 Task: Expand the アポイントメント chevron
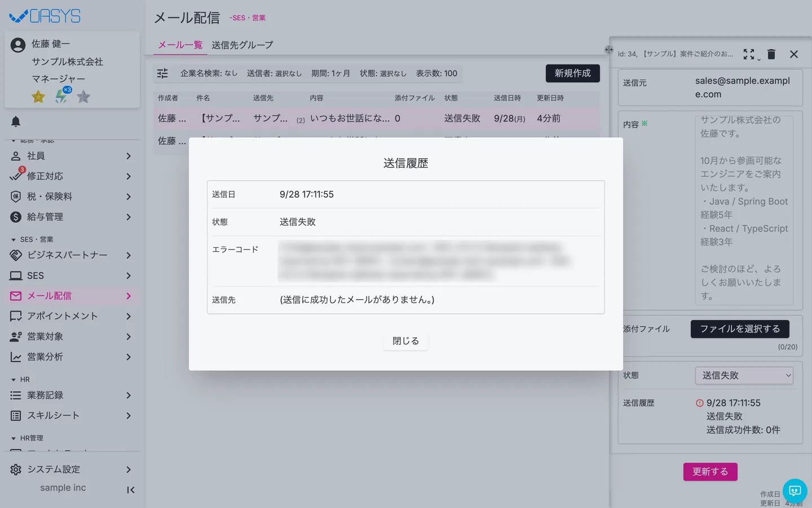tap(129, 316)
